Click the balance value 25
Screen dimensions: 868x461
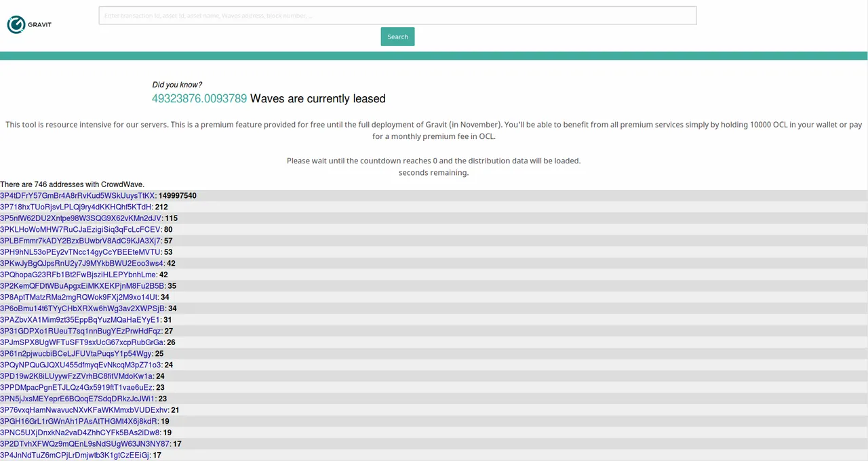pos(159,353)
